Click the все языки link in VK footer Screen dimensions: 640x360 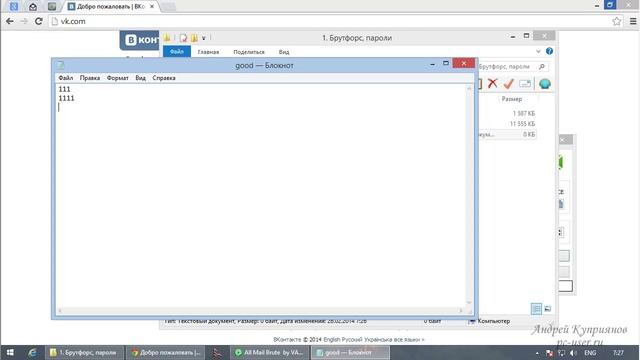tap(409, 340)
